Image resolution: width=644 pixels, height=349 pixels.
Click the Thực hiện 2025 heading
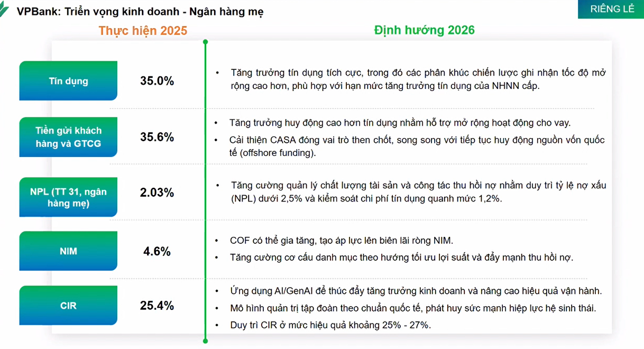click(x=143, y=31)
